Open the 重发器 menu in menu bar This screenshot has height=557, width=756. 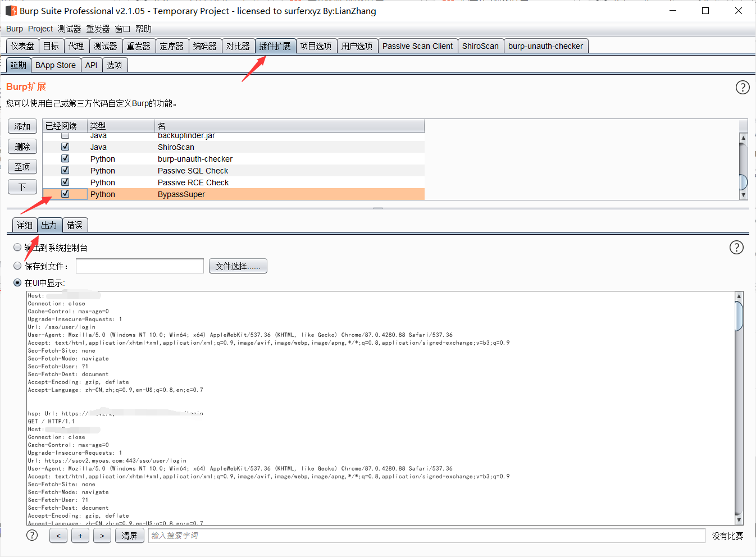[98, 29]
